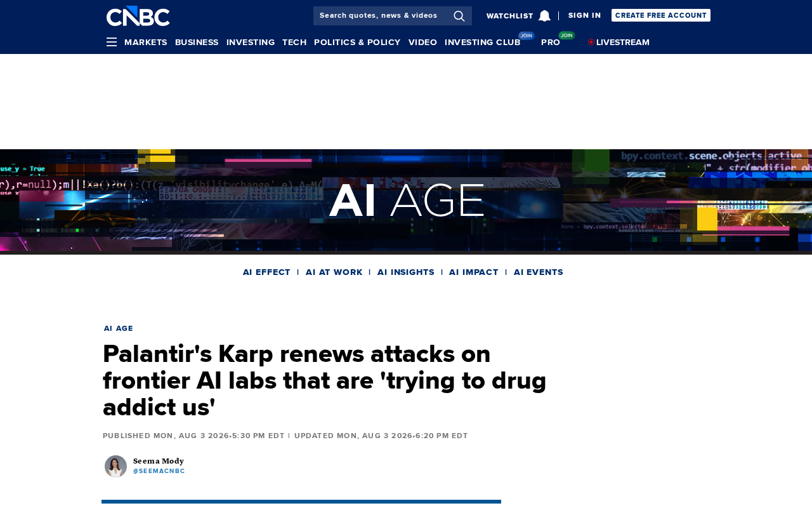Focus the search quotes input field

pyautogui.click(x=383, y=16)
